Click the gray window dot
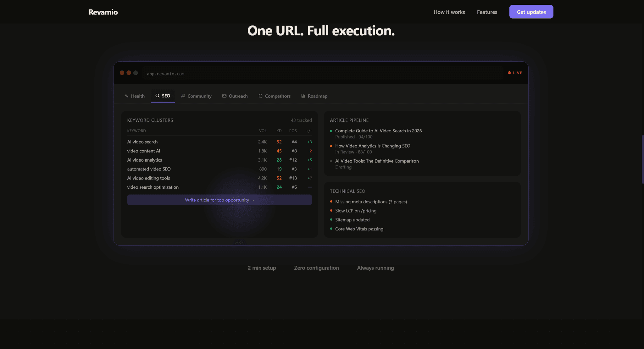Viewport: 644px width, 349px height. point(136,73)
